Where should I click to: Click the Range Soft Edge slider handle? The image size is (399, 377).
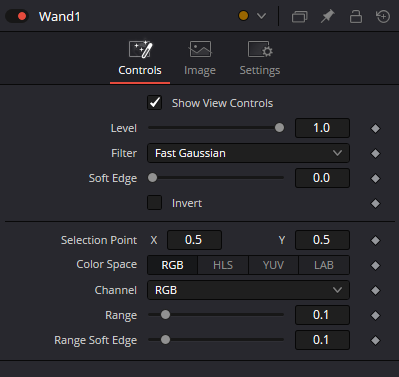point(165,340)
